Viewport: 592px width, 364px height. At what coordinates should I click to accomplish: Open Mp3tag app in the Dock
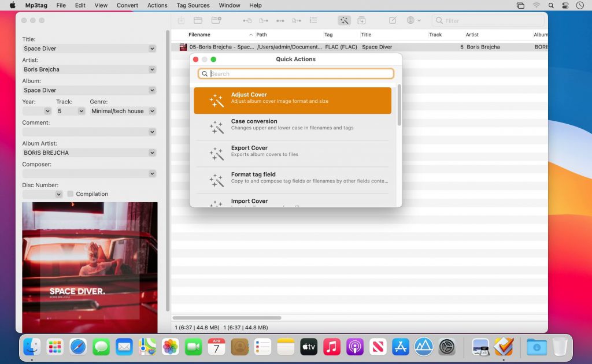point(504,347)
